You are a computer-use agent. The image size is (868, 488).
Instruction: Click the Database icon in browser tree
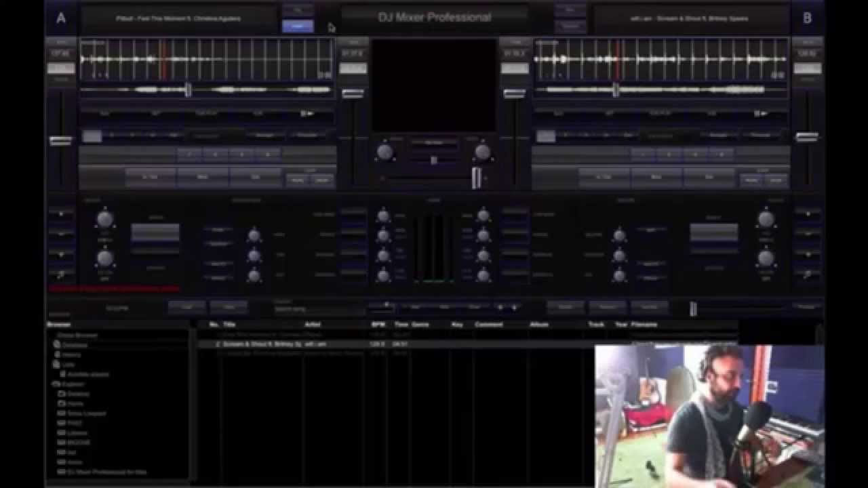tap(58, 344)
